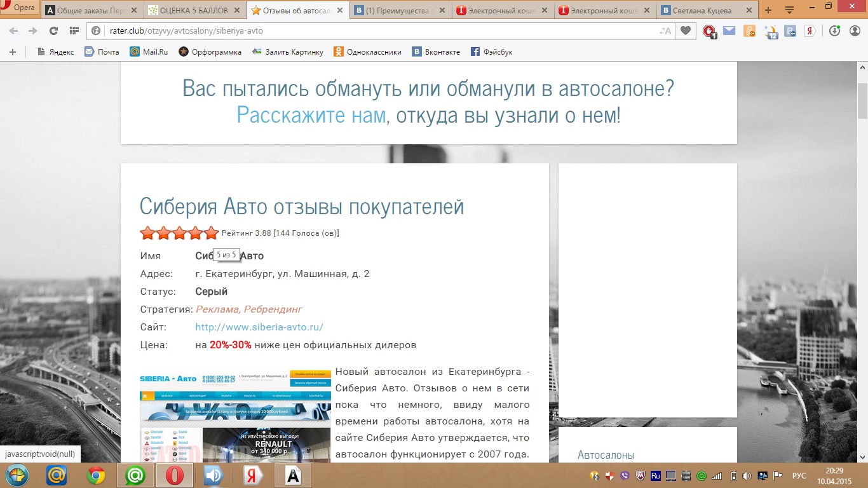Viewport: 868px width, 488px height.
Task: Open the Speed Dial grid
Action: click(x=74, y=30)
